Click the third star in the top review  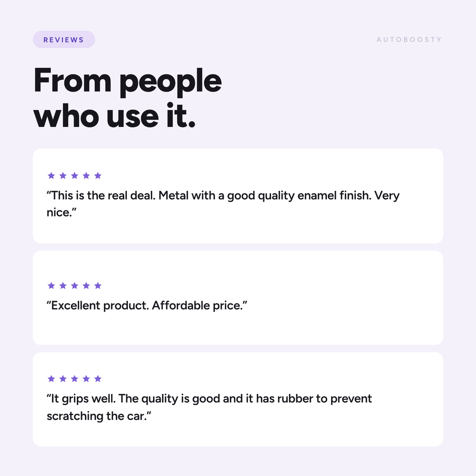click(x=75, y=176)
